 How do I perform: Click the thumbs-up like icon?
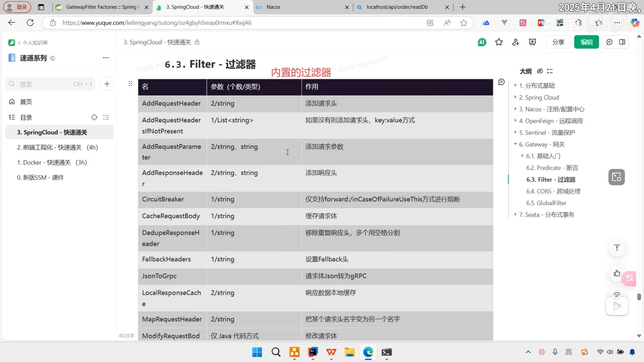pos(617,273)
